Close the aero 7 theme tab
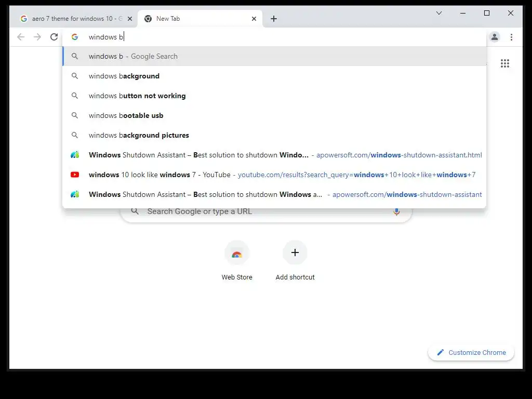 (129, 19)
